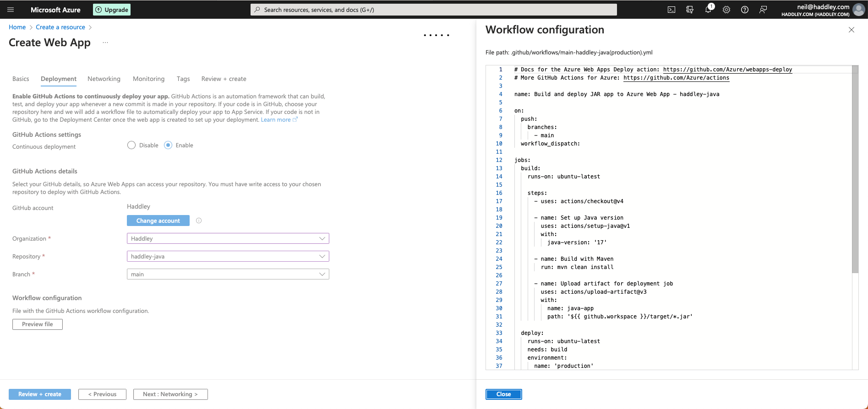The image size is (868, 409).
Task: Switch to the Monitoring tab
Action: tap(148, 79)
